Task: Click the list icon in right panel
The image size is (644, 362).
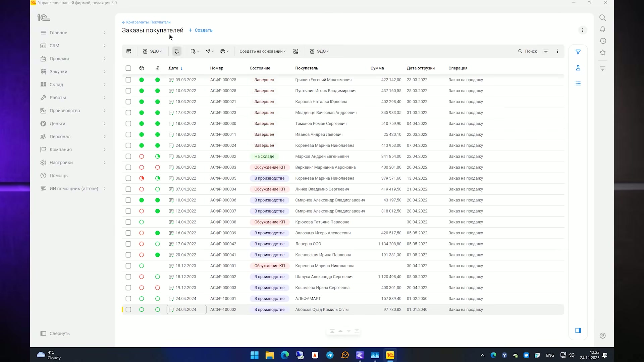Action: tap(578, 83)
